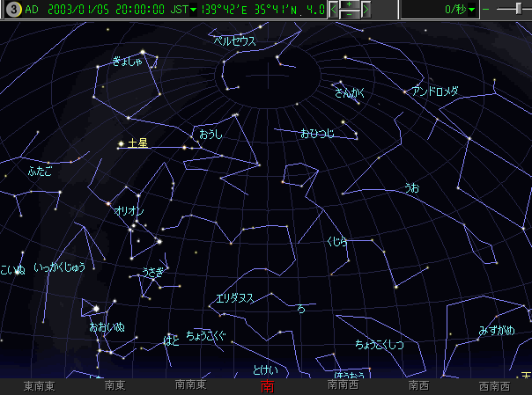Click the time 20:00:00 field
532x395 pixels.
click(x=137, y=10)
